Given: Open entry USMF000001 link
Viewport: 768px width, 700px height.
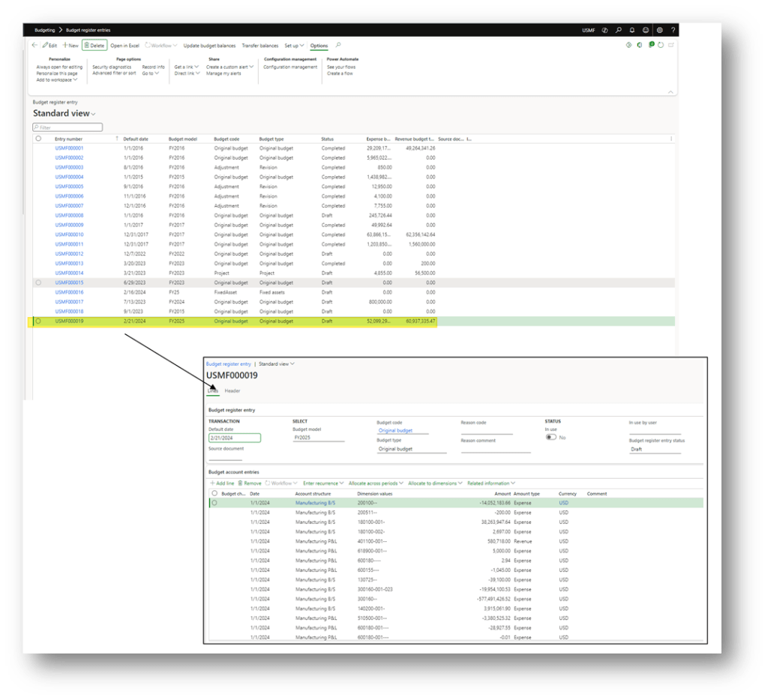Looking at the screenshot, I should coord(69,148).
